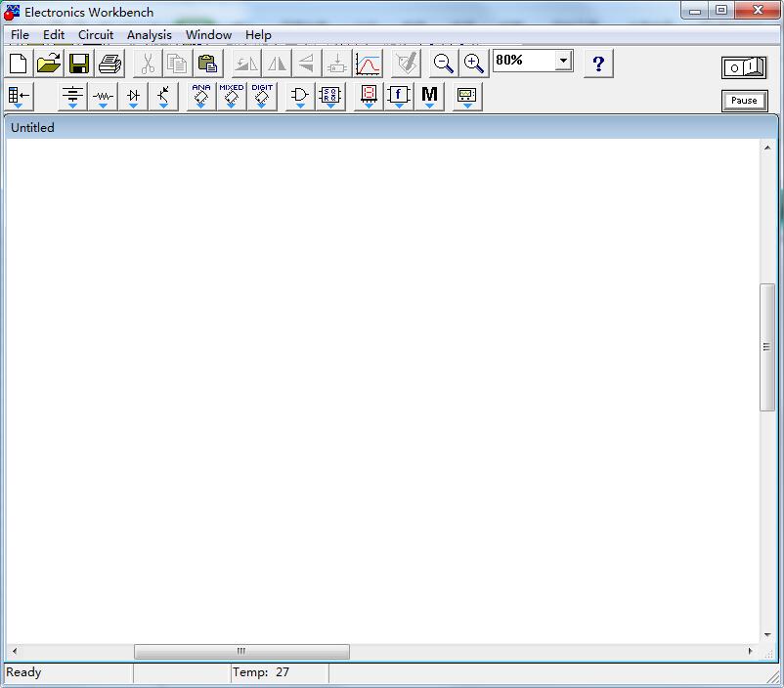Click the Cut scissors icon
This screenshot has width=784, height=688.
pos(148,64)
